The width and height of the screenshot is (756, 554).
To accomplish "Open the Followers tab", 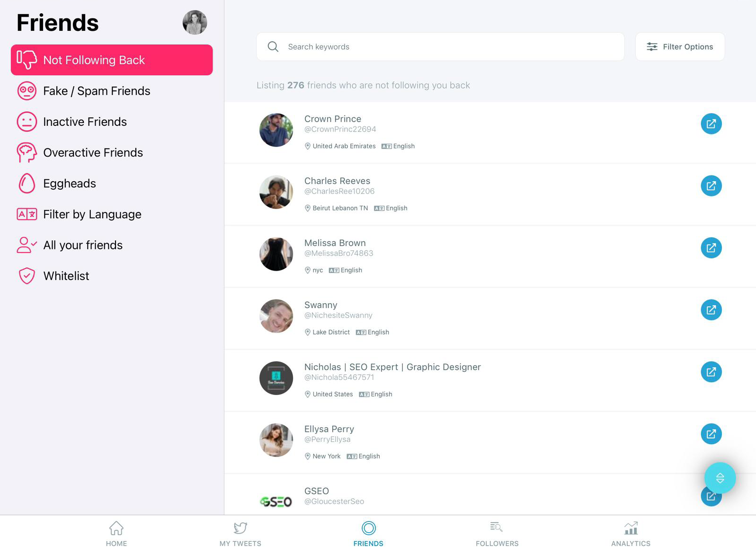I will click(497, 534).
